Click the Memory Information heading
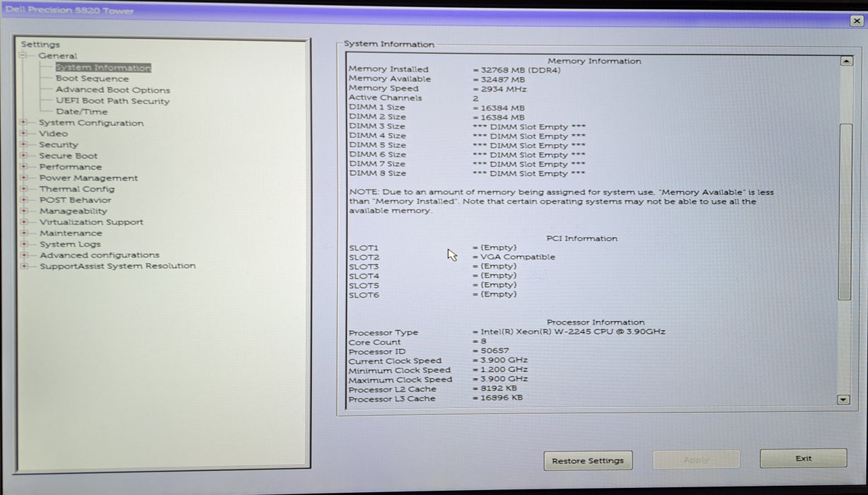Image resolution: width=868 pixels, height=495 pixels. click(x=594, y=61)
